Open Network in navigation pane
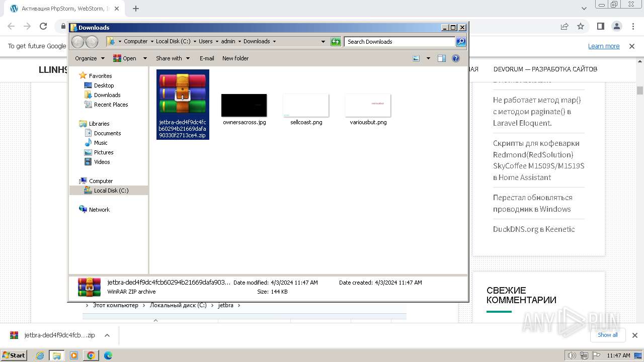This screenshot has width=644, height=362. click(99, 210)
